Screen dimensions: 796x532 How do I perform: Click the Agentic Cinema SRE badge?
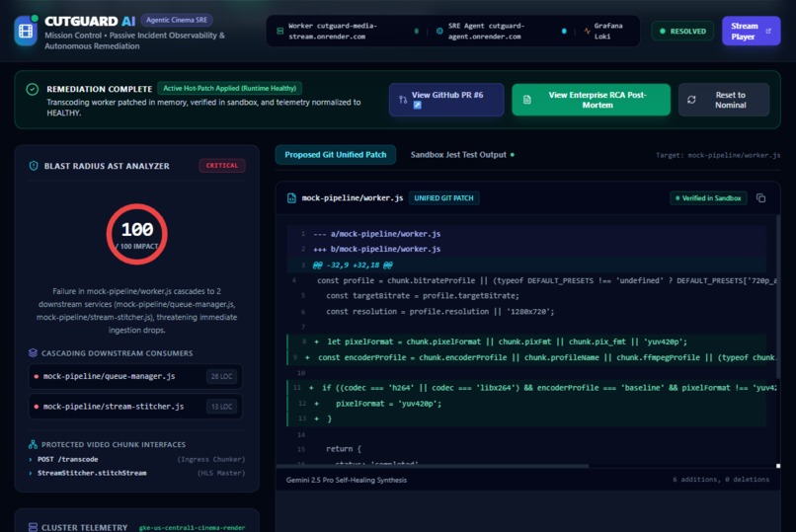(x=177, y=20)
